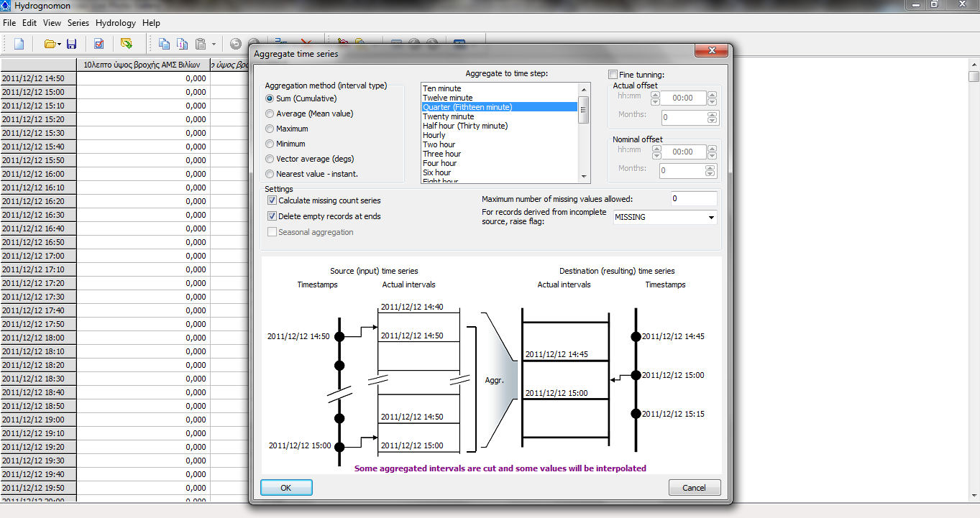Image resolution: width=980 pixels, height=518 pixels.
Task: Select Nearest value - instant. option
Action: (311, 174)
